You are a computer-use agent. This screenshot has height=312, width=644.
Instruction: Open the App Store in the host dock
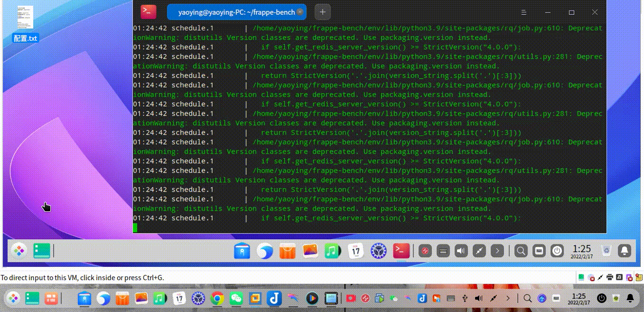[123, 298]
